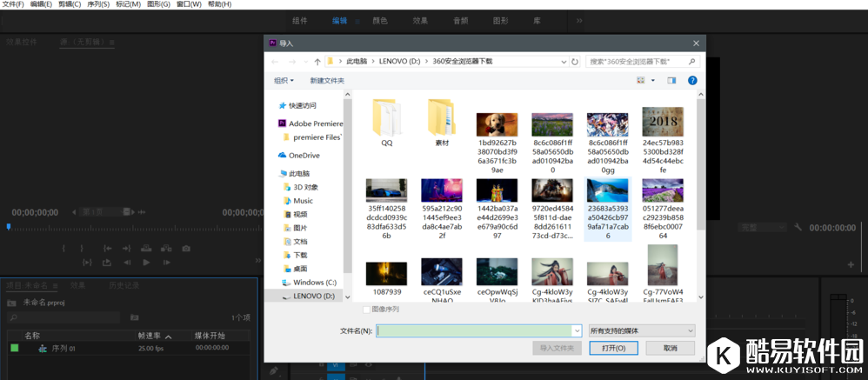Switch to the 历史记录 panel tab
This screenshot has height=380, width=868.
pos(124,285)
